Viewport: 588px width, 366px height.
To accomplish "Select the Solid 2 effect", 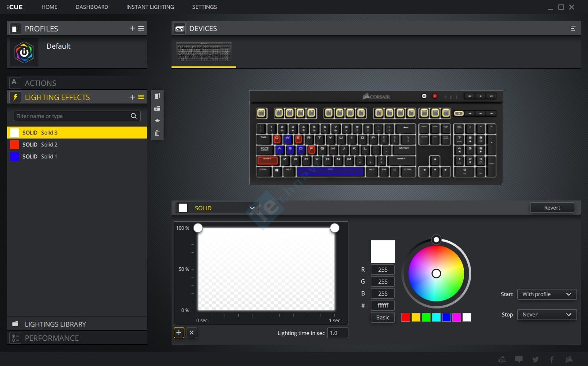I will coord(77,144).
